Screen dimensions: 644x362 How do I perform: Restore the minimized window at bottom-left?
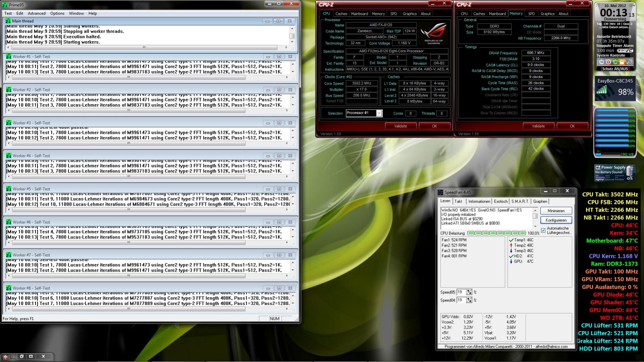point(21,356)
